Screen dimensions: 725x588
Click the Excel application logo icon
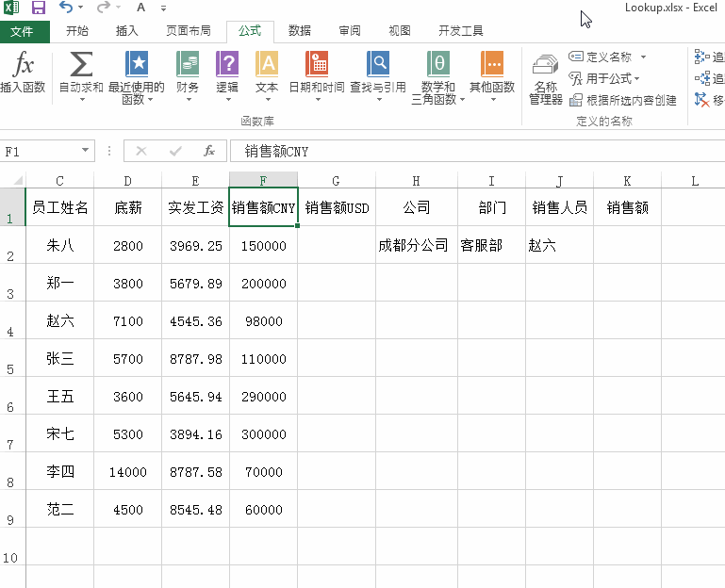point(11,8)
